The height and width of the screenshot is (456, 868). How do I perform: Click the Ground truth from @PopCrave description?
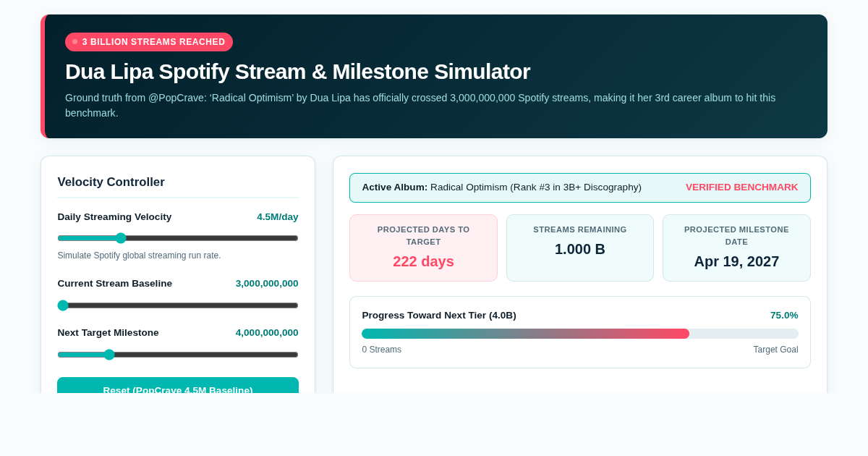tap(420, 106)
